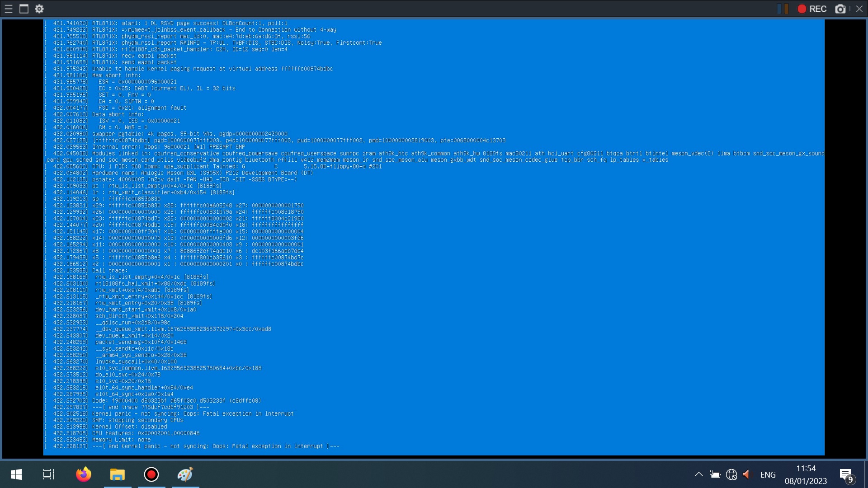Mute audio with the speaker tray icon
The image size is (868, 488).
tap(746, 474)
